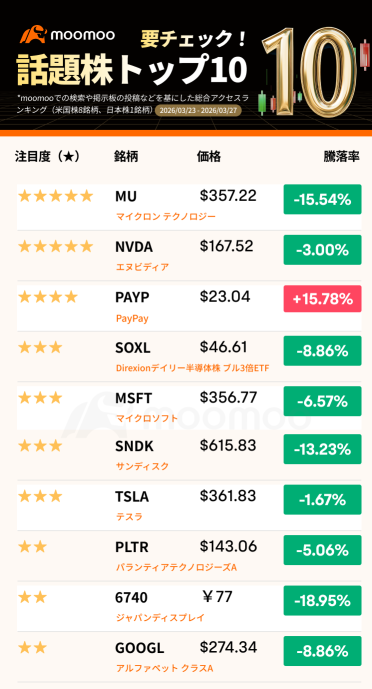Viewport: 372px width, 689px height.
Task: Open the マイクロン テクノロジー link
Action: (x=166, y=217)
